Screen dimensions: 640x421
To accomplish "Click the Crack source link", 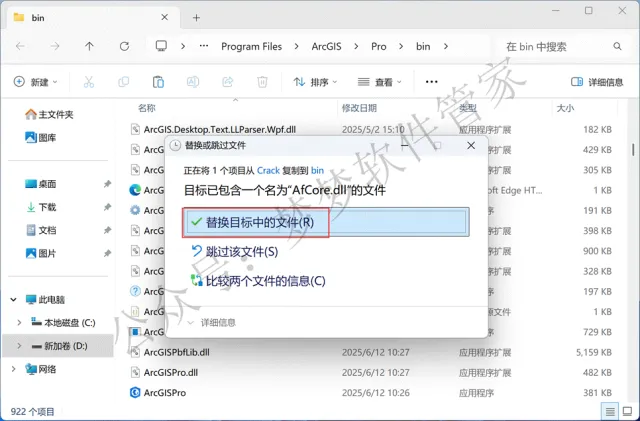I will coord(268,170).
